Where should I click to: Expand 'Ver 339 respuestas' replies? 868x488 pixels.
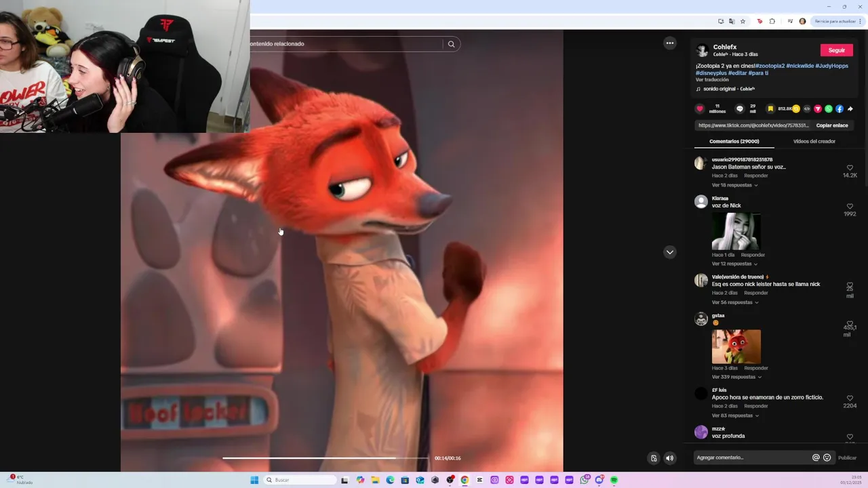(736, 377)
